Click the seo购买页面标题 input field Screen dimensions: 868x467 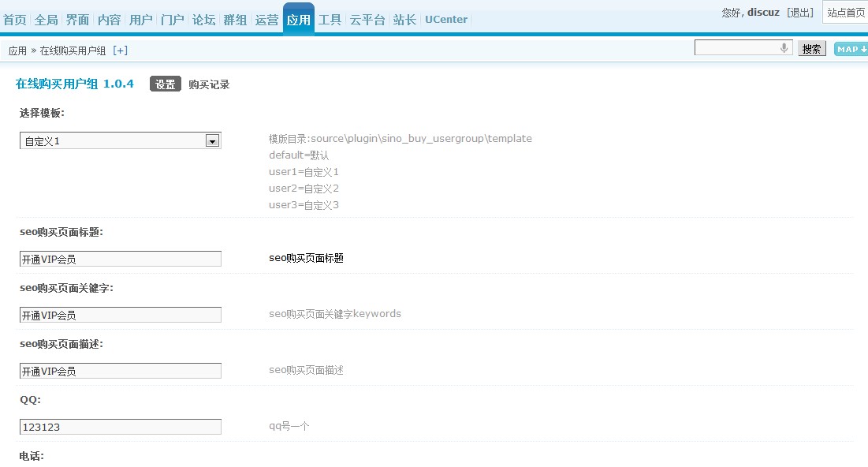(x=120, y=258)
